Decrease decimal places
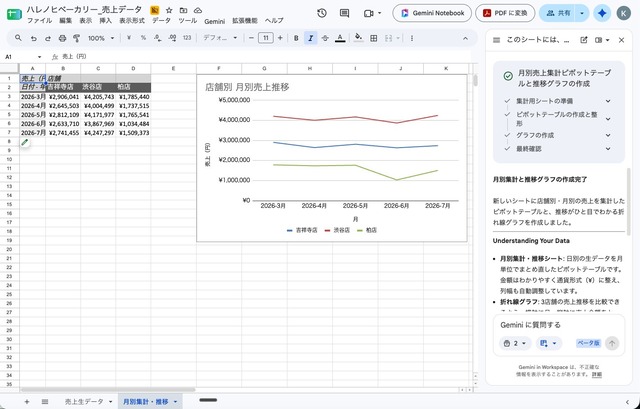The image size is (640, 409). click(x=158, y=38)
